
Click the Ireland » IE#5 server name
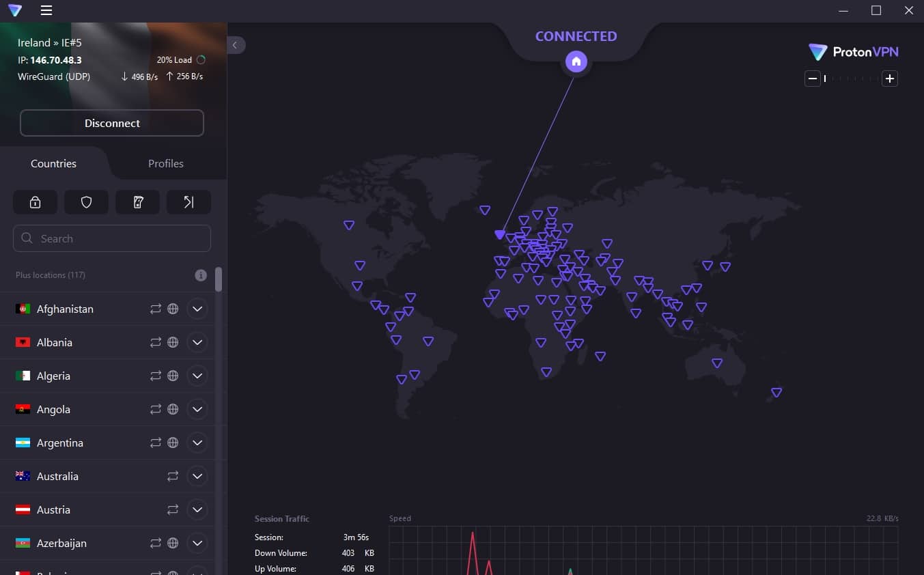50,42
